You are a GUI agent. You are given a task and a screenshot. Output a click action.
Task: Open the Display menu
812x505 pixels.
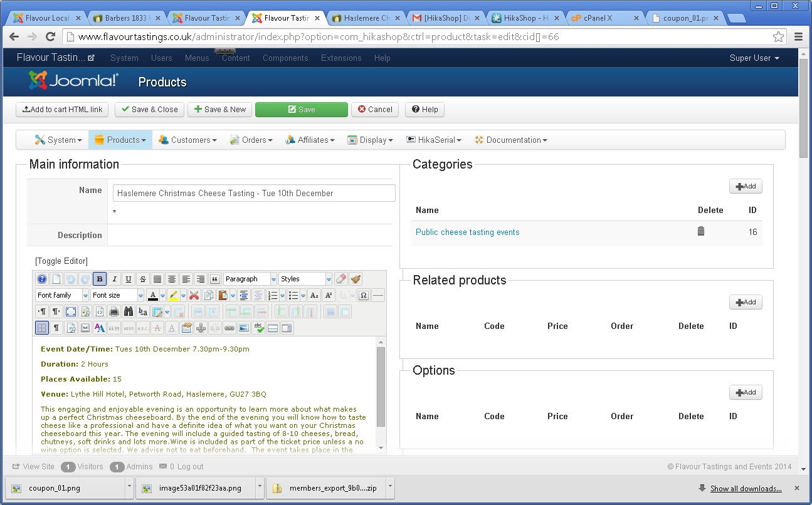tap(370, 140)
